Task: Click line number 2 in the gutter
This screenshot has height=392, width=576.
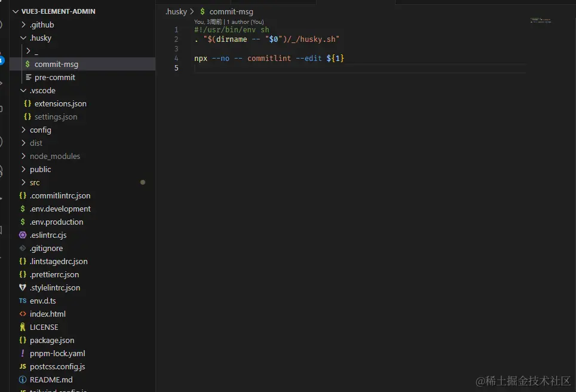Action: pos(176,39)
